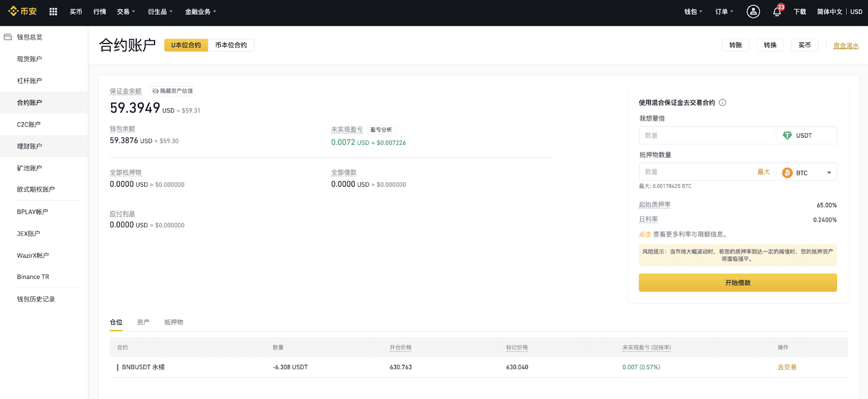Click the BTC coin icon
The width and height of the screenshot is (868, 399).
pos(787,173)
